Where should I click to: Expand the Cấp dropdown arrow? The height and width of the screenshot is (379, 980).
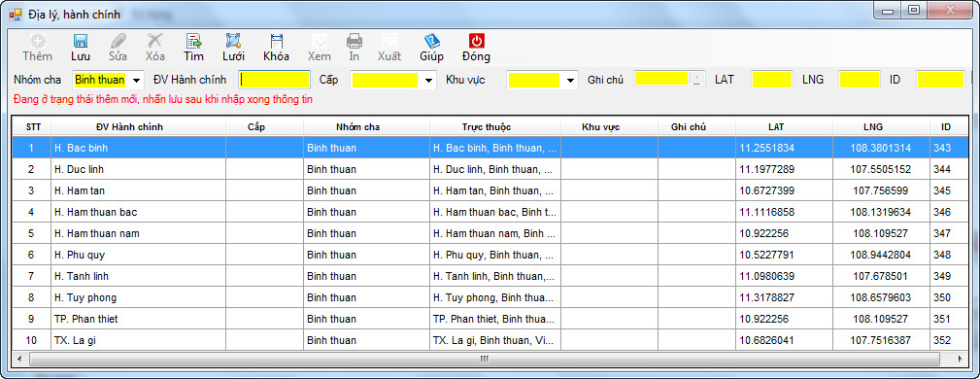[x=428, y=80]
